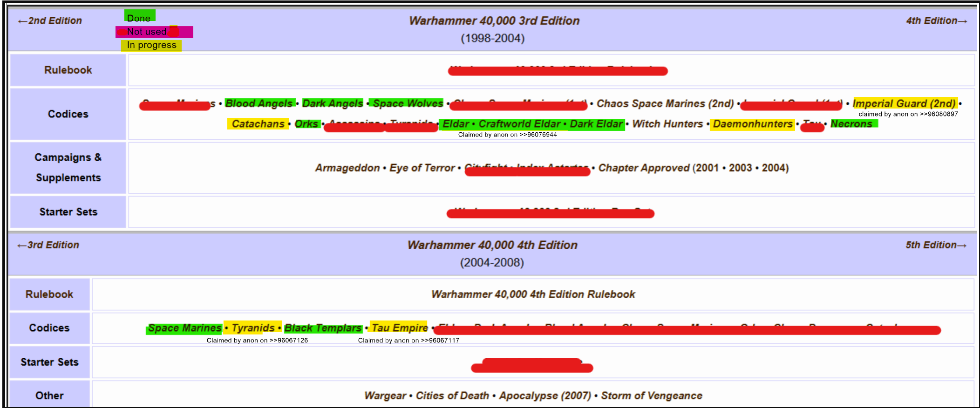Screen dimensions: 980x409
Task: Open the Craftworld Eldar link
Action: click(x=519, y=124)
